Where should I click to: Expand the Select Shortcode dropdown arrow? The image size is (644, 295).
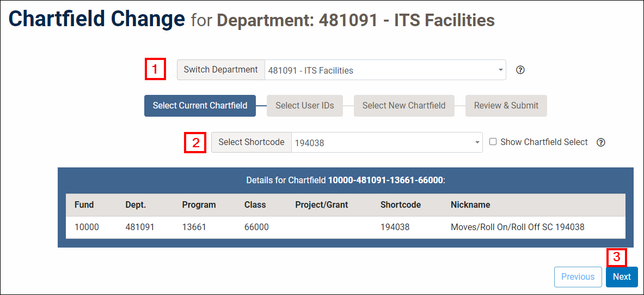pos(477,142)
